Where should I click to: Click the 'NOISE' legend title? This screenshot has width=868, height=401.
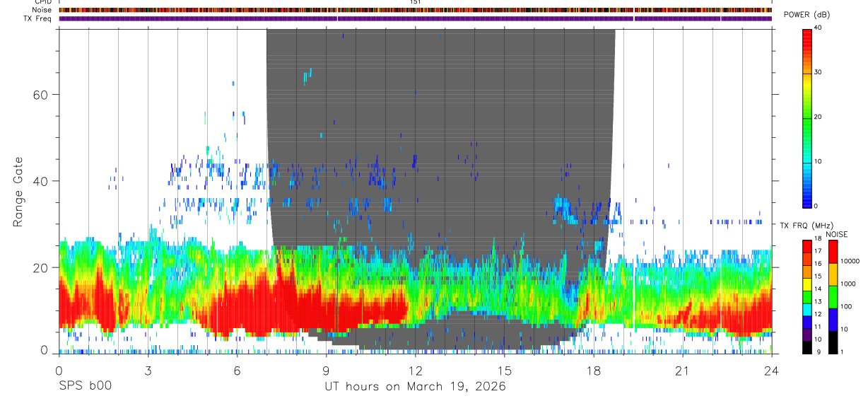pyautogui.click(x=836, y=234)
